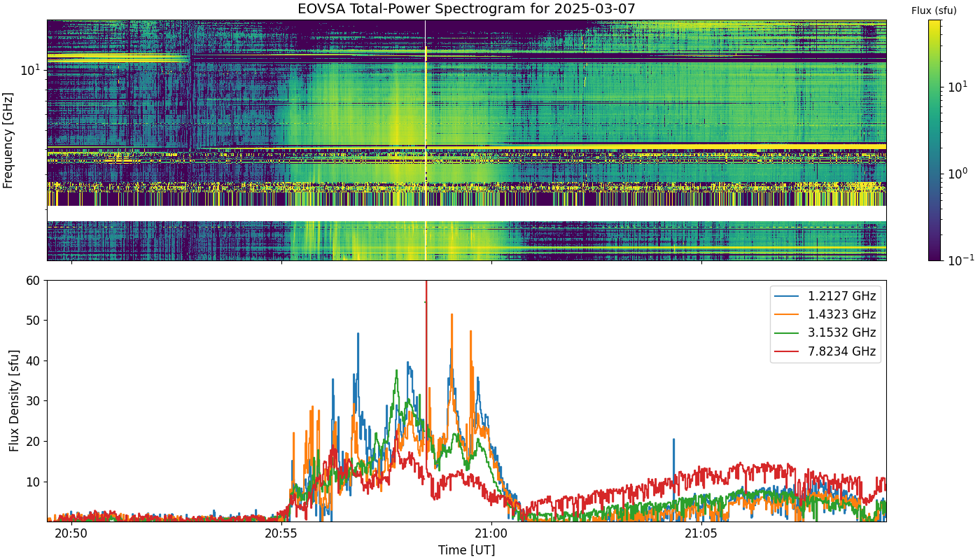Click the 'Flux (sfu)' colorbar title

coord(934,10)
